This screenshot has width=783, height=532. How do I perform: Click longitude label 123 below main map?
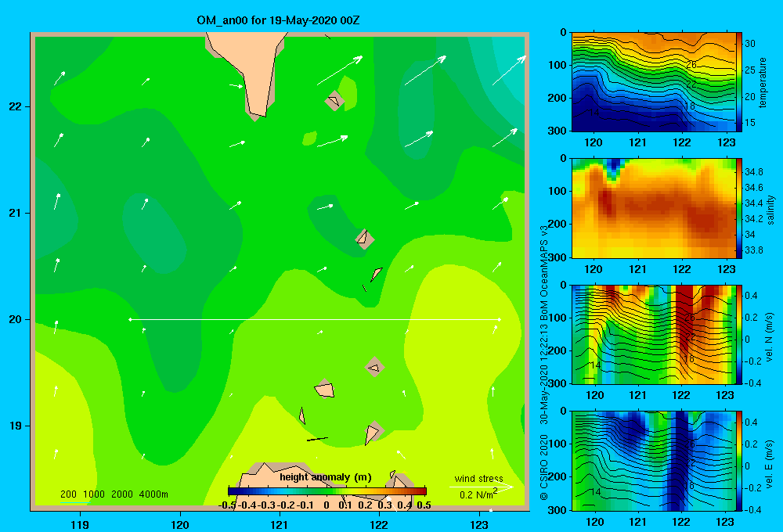click(479, 524)
